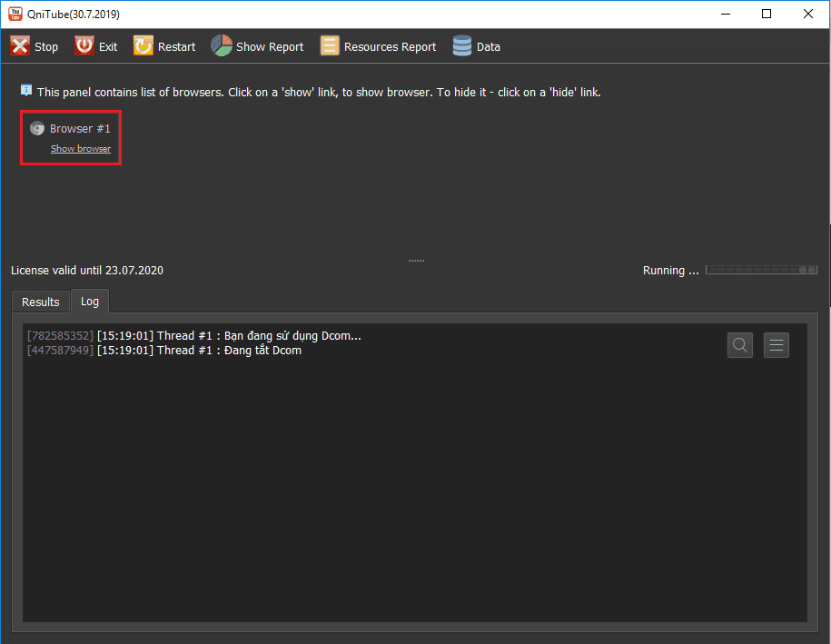Click the 'Show browser' link

pyautogui.click(x=81, y=149)
